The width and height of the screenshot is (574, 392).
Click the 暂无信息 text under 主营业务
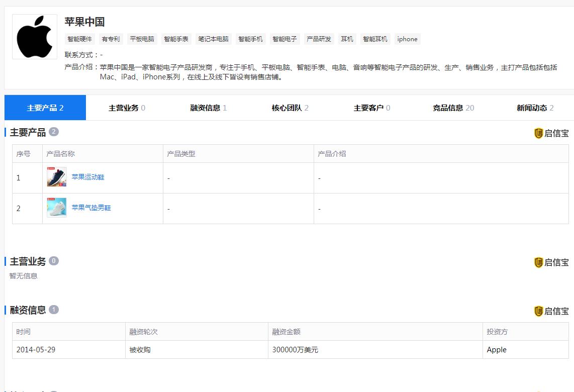(x=24, y=276)
